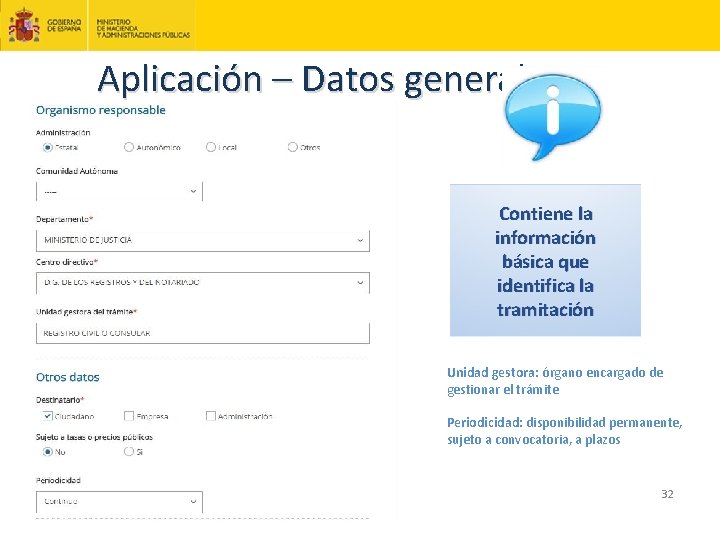Click the 'Destinatario' field label
The image size is (720, 540).
(60, 400)
